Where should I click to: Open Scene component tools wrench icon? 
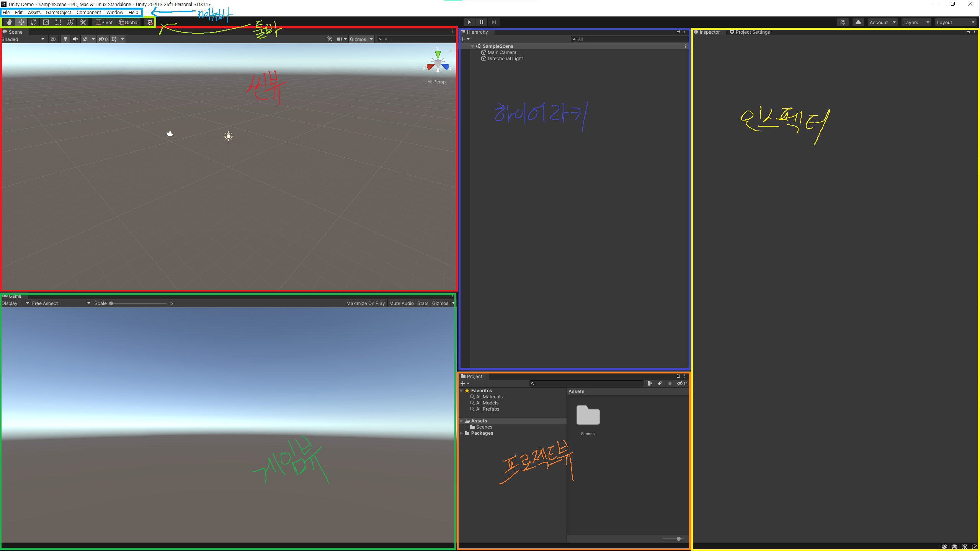[x=330, y=39]
